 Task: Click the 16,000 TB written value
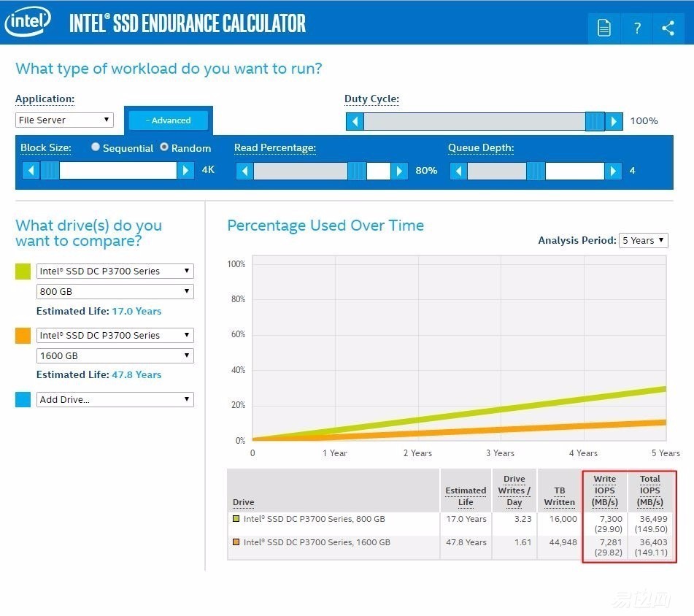[x=563, y=519]
